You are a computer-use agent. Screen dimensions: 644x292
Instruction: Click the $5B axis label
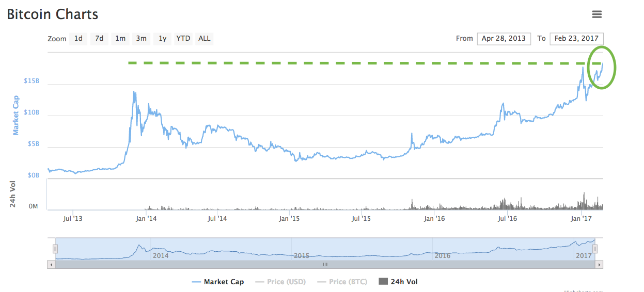33,144
